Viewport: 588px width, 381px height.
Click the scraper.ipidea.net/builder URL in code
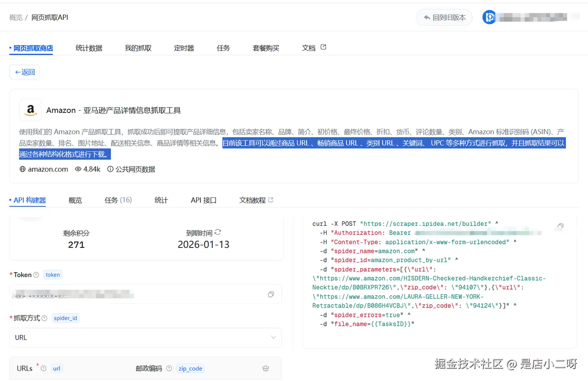click(426, 224)
